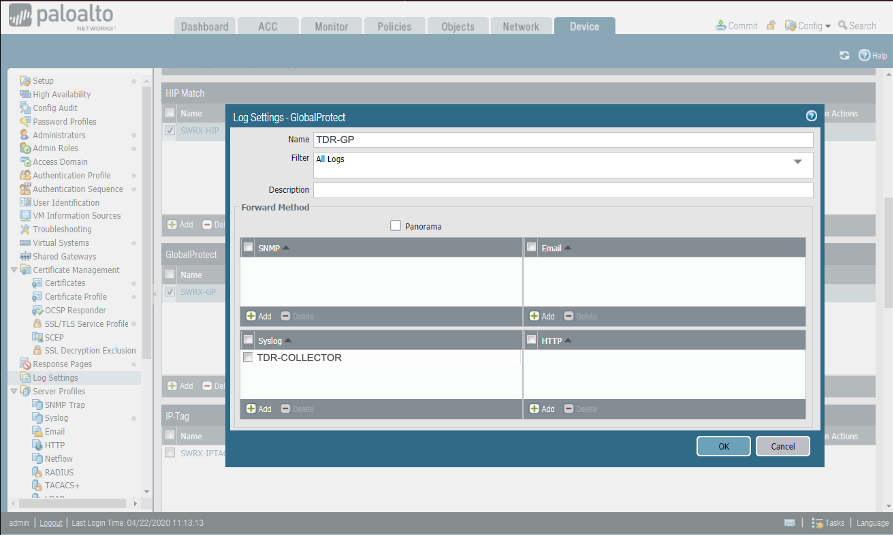Add a new HTTP forward entry
Image resolution: width=893 pixels, height=535 pixels.
point(542,409)
